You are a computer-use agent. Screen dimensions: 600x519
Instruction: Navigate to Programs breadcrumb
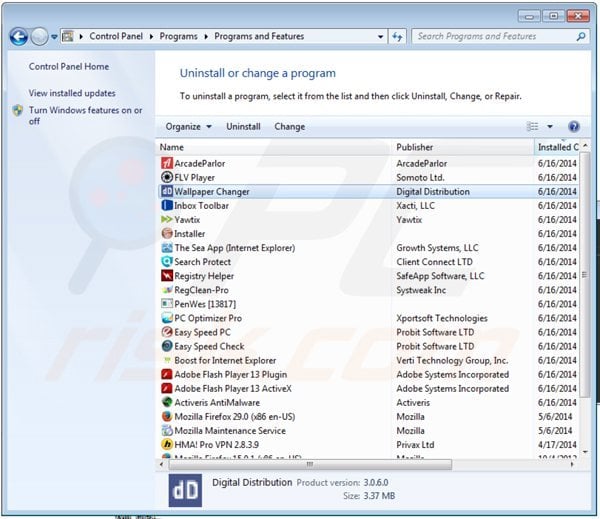click(x=179, y=36)
